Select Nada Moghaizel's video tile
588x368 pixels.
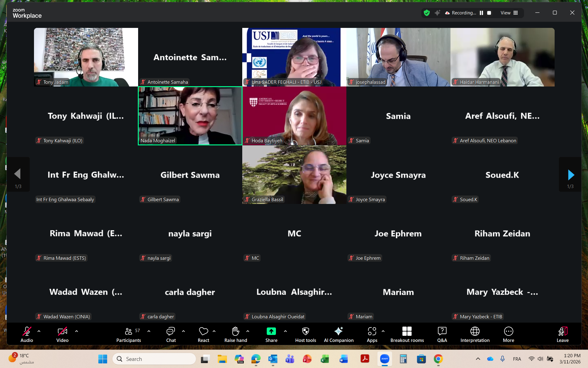point(190,116)
